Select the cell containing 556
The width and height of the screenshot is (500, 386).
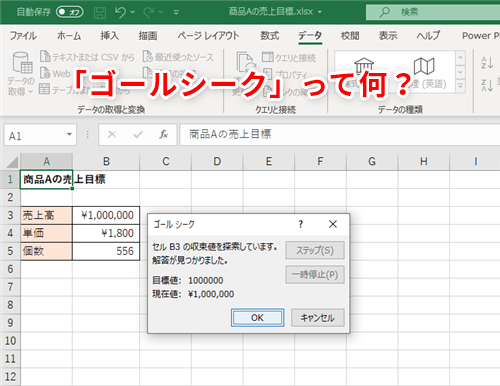tap(106, 251)
